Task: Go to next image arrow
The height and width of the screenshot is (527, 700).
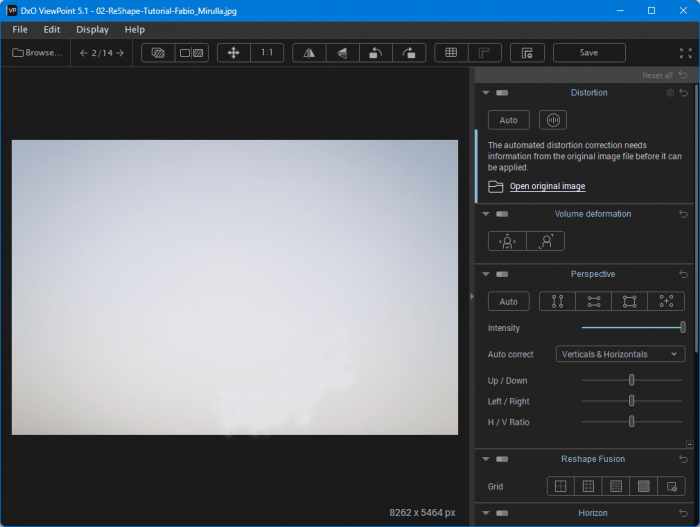Action: [120, 53]
